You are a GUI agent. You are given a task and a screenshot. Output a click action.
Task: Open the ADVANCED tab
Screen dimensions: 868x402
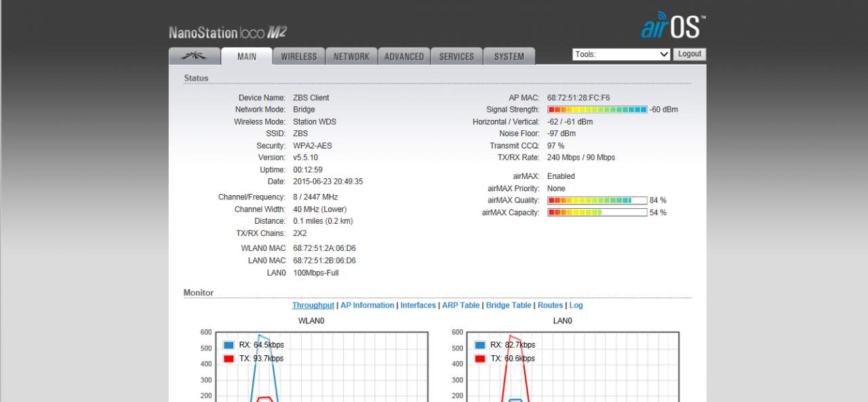[x=404, y=56]
